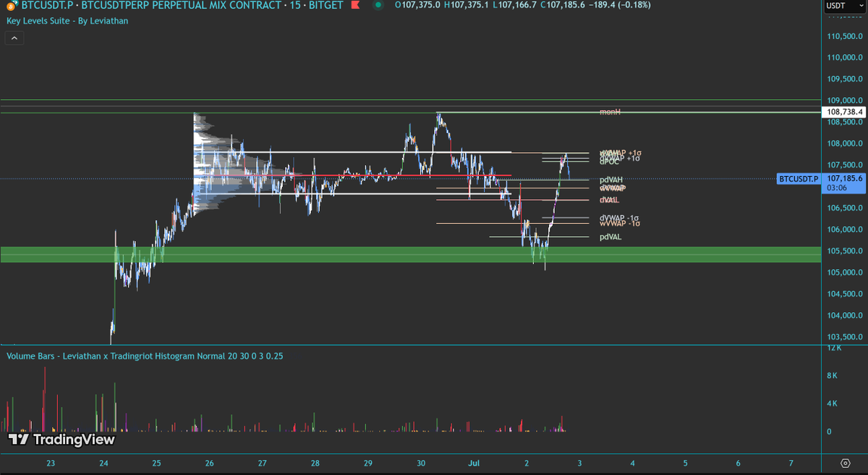Click the green market status dot
The width and height of the screenshot is (868, 475).
click(378, 6)
